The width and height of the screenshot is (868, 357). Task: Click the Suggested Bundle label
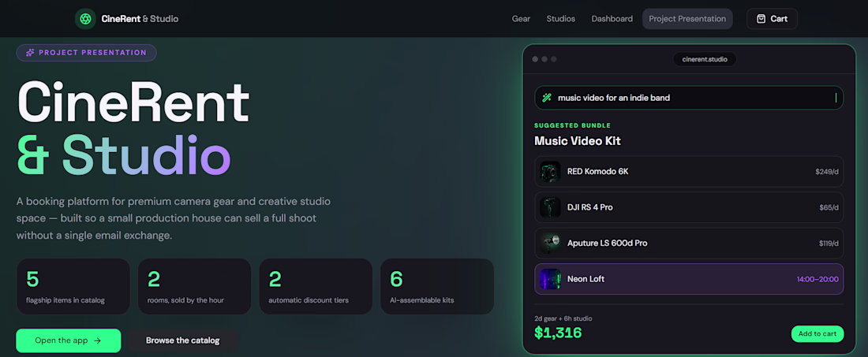tap(572, 125)
